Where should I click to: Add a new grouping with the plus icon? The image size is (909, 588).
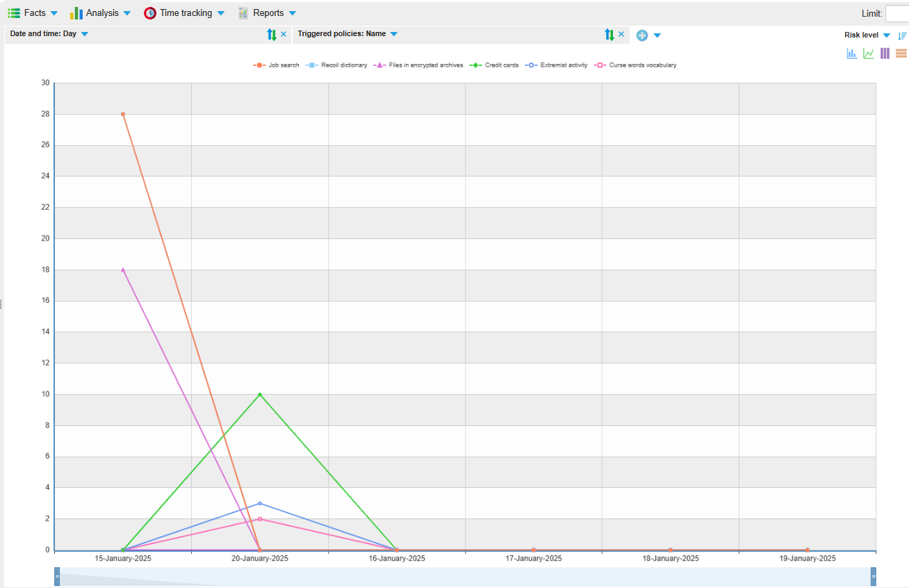pyautogui.click(x=642, y=35)
